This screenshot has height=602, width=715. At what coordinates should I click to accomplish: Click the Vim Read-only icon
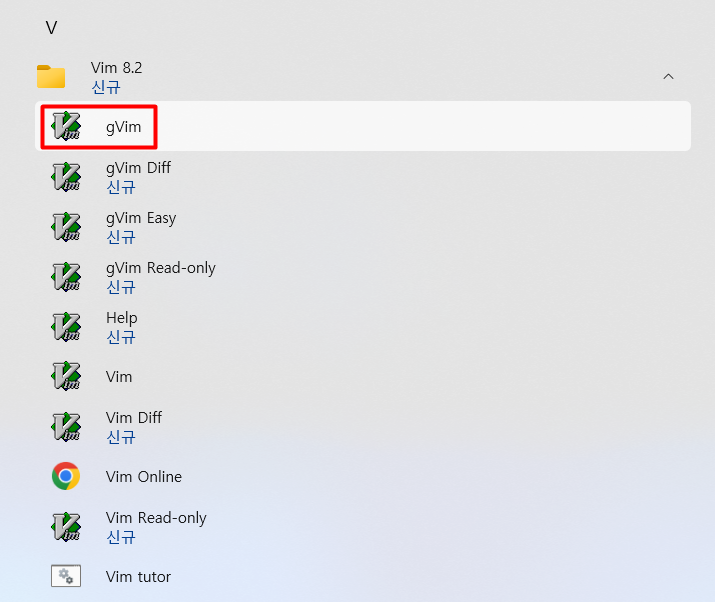pyautogui.click(x=66, y=526)
